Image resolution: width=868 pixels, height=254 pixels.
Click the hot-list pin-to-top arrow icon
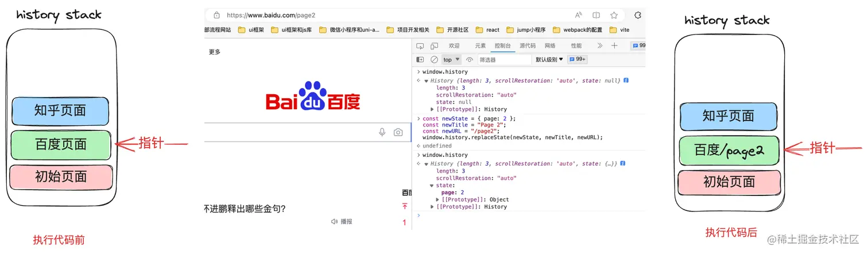pos(405,206)
